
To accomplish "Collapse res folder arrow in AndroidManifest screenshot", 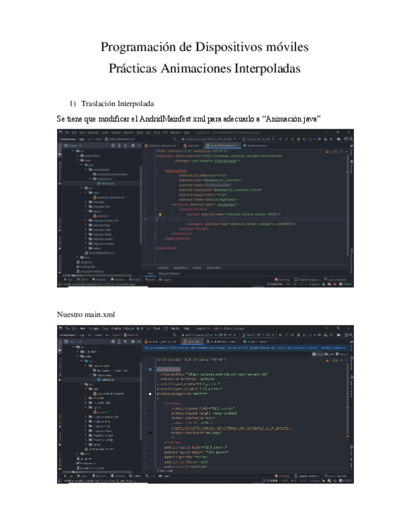I will click(x=82, y=188).
